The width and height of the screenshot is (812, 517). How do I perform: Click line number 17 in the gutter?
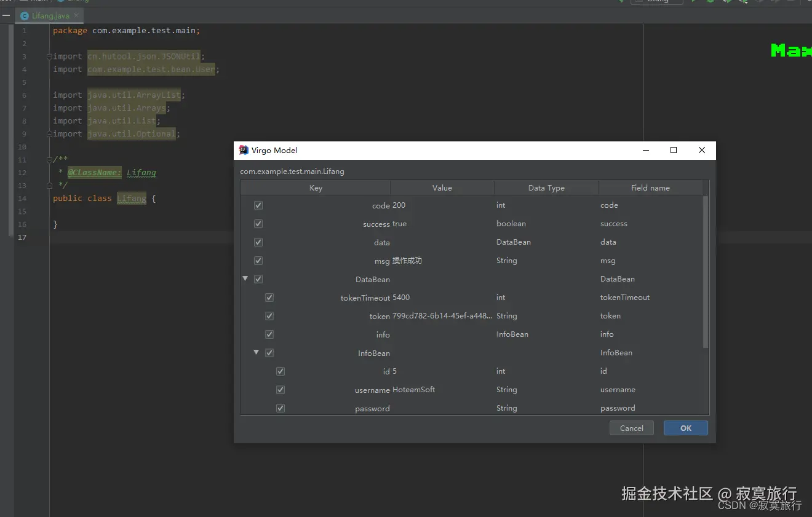pyautogui.click(x=22, y=237)
